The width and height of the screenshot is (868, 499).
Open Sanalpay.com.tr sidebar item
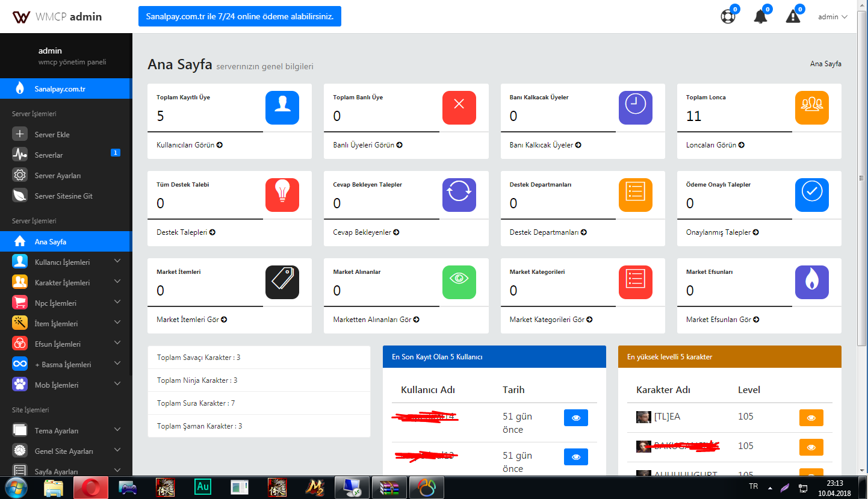tap(65, 88)
